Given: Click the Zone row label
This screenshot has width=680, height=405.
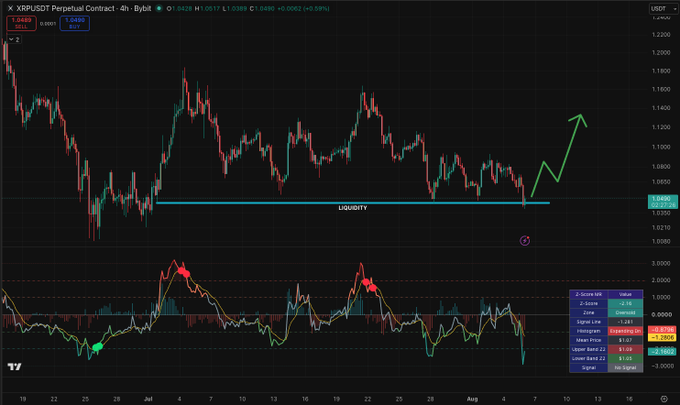Looking at the screenshot, I should point(588,313).
